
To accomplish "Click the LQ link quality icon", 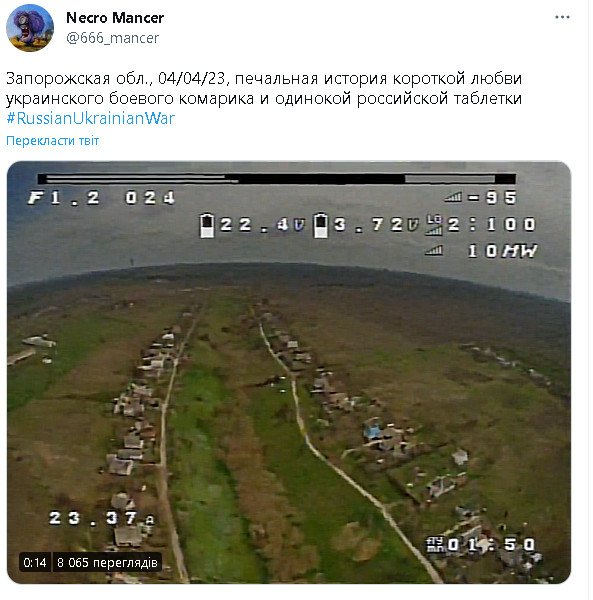I will (434, 225).
